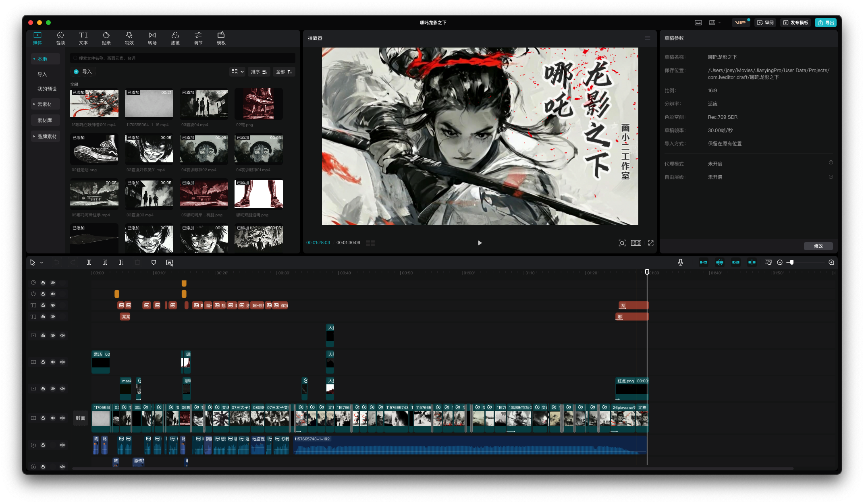This screenshot has width=864, height=504.
Task: Mute the main video track beside 封面
Action: [62, 418]
